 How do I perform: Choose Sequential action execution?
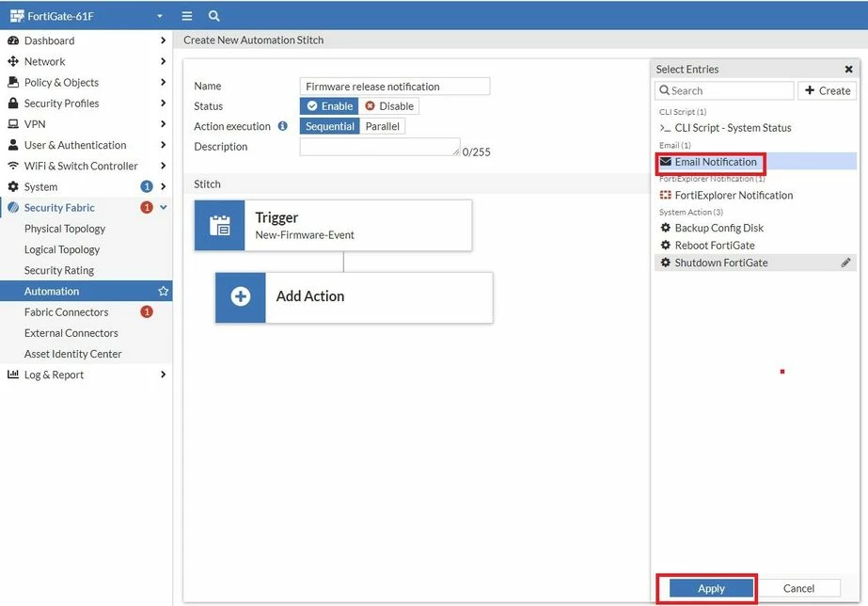pos(330,126)
